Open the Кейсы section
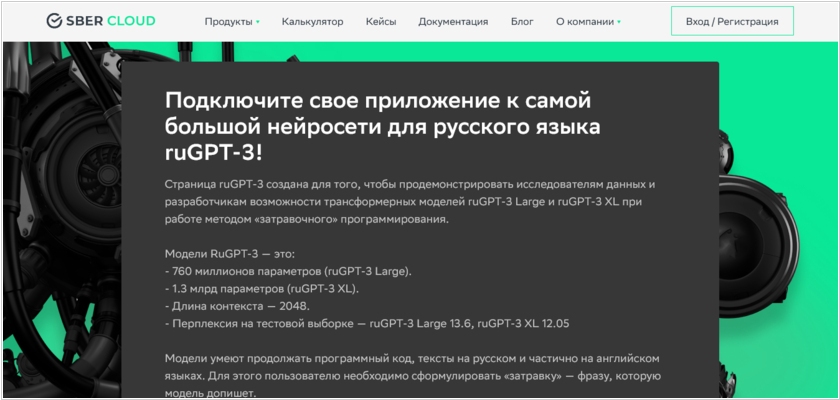Image resolution: width=840 pixels, height=400 pixels. [x=380, y=21]
